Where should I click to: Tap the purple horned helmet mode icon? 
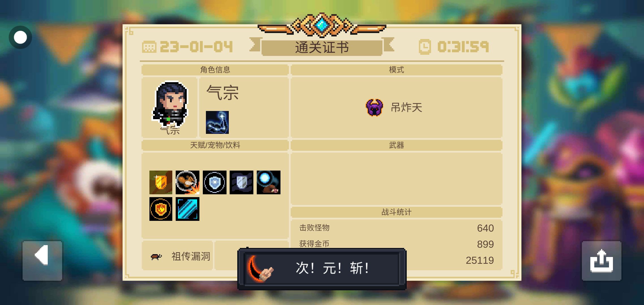(374, 108)
